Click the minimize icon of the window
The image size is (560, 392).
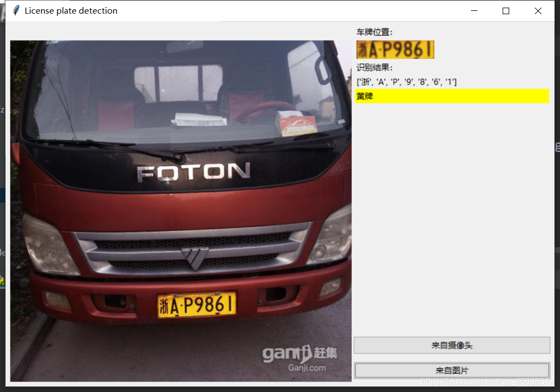point(474,10)
